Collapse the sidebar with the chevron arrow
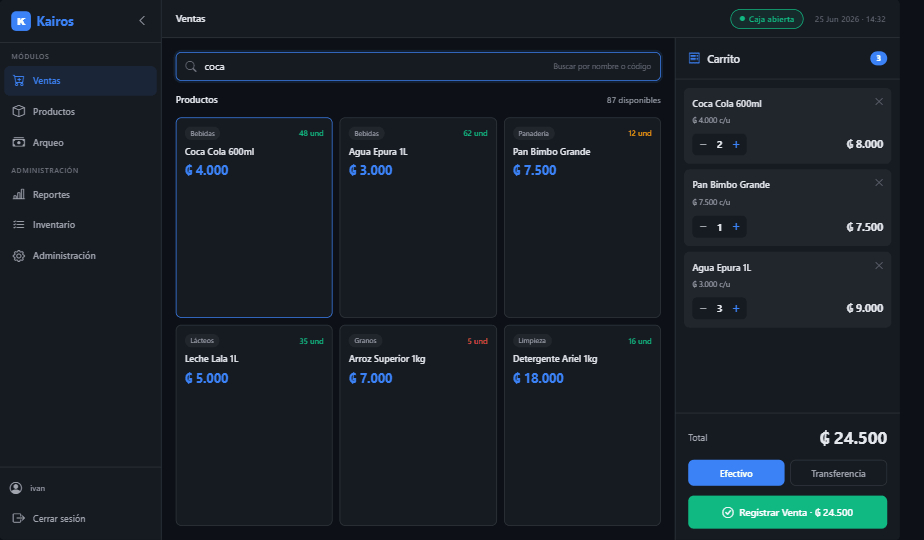Image resolution: width=924 pixels, height=540 pixels. click(142, 21)
